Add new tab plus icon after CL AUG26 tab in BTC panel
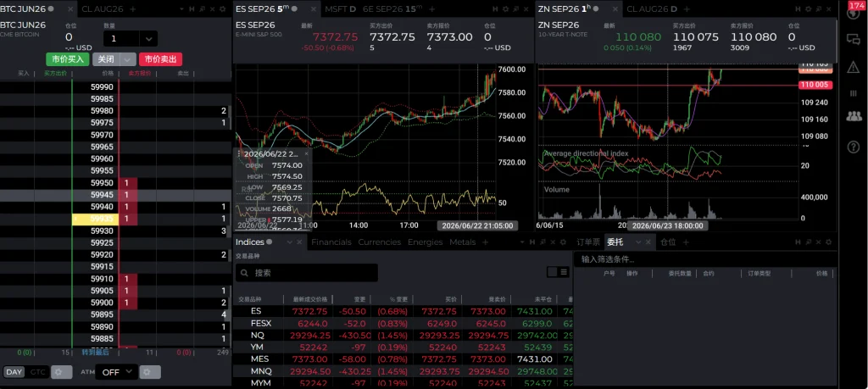Image resolution: width=868 pixels, height=389 pixels. click(x=133, y=8)
